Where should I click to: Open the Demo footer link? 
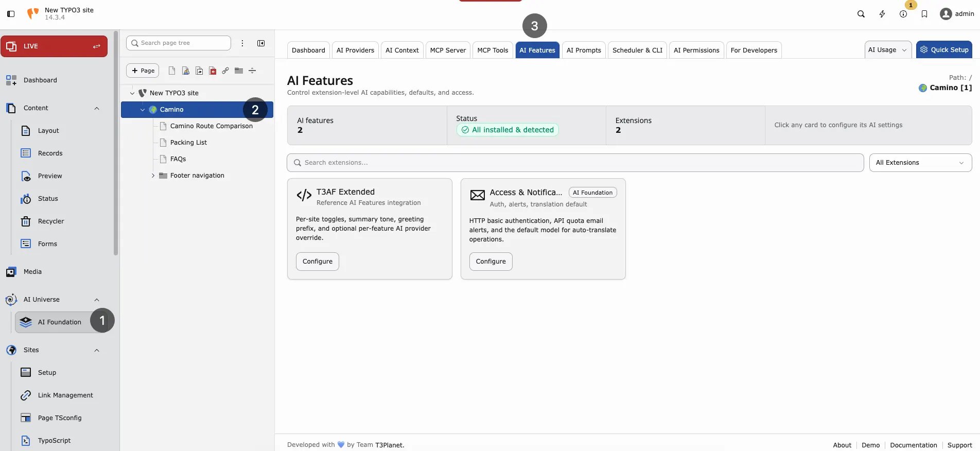coord(870,445)
